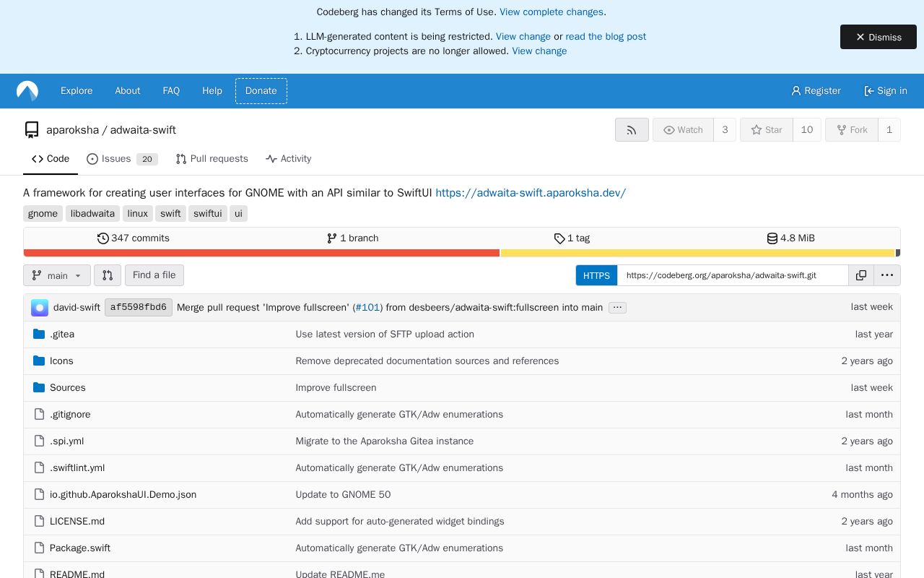Click the Package.swift file icon
Image resolution: width=924 pixels, height=578 pixels.
point(39,548)
